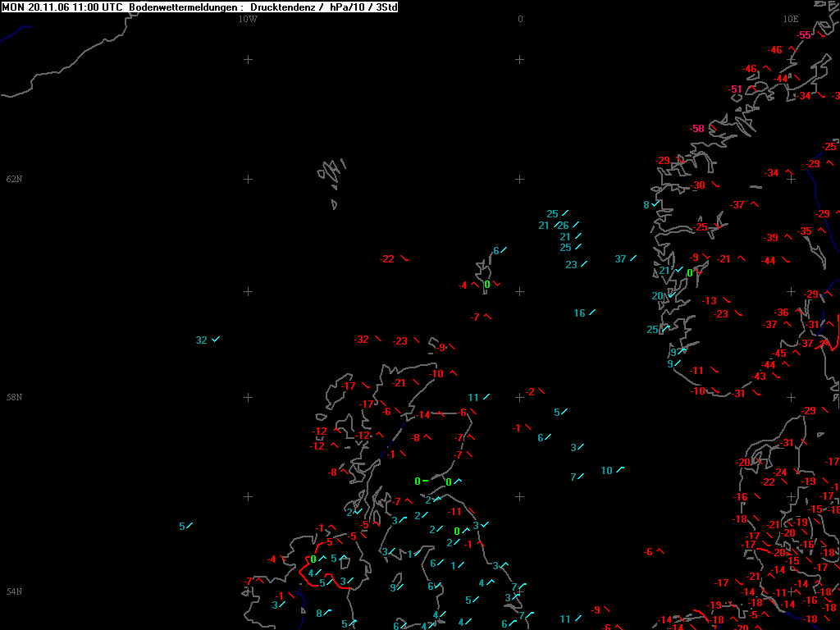Click the 0 longitude label at top
This screenshot has width=840, height=630.
tap(520, 19)
